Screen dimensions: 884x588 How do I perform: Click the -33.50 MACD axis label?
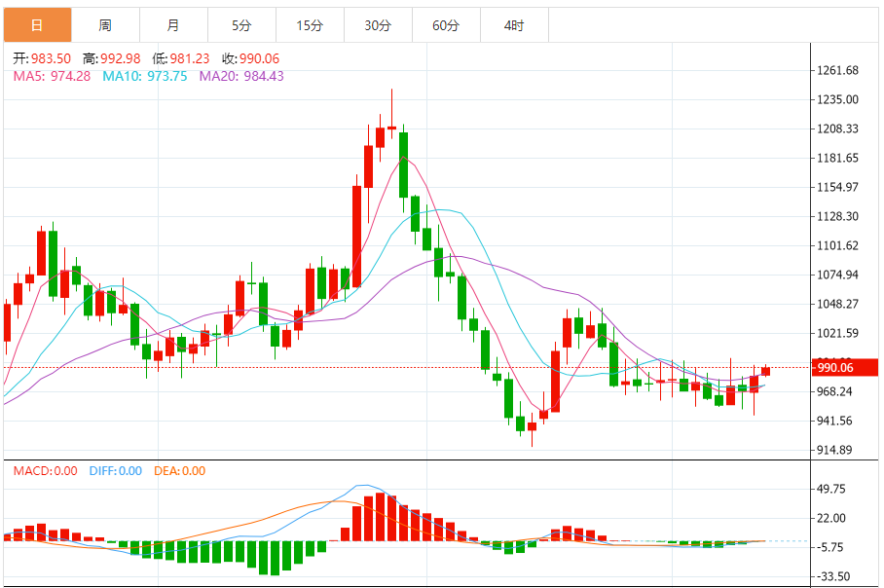833,576
